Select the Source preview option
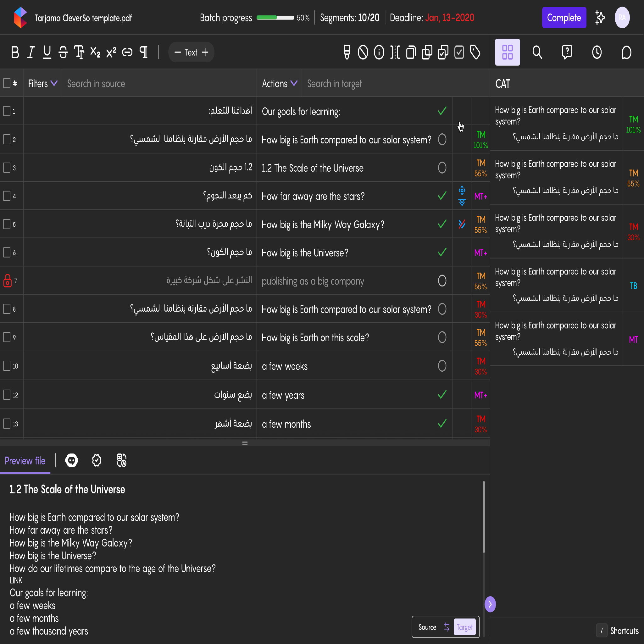Image resolution: width=644 pixels, height=644 pixels. pos(427,627)
